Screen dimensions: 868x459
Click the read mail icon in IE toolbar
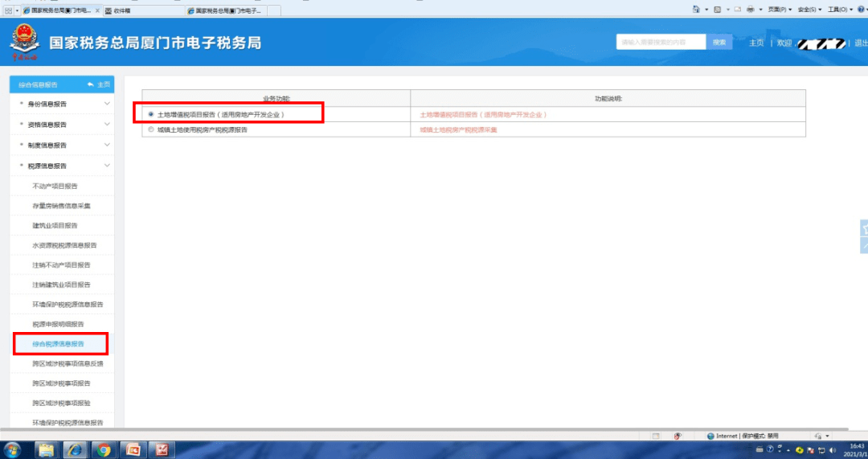(x=737, y=10)
